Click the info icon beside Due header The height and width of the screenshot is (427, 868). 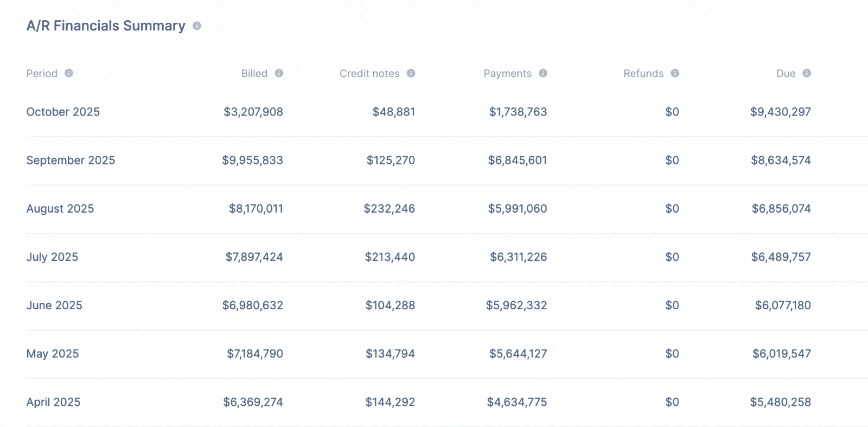(807, 73)
